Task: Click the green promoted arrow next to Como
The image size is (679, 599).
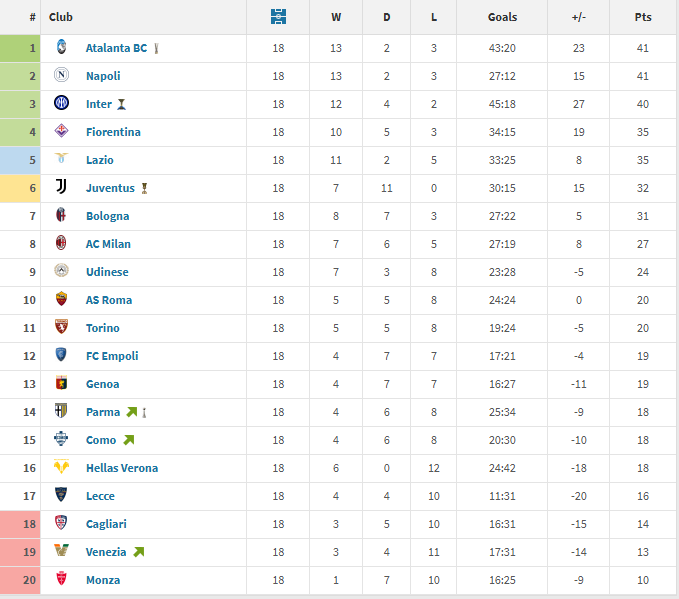Action: 129,440
